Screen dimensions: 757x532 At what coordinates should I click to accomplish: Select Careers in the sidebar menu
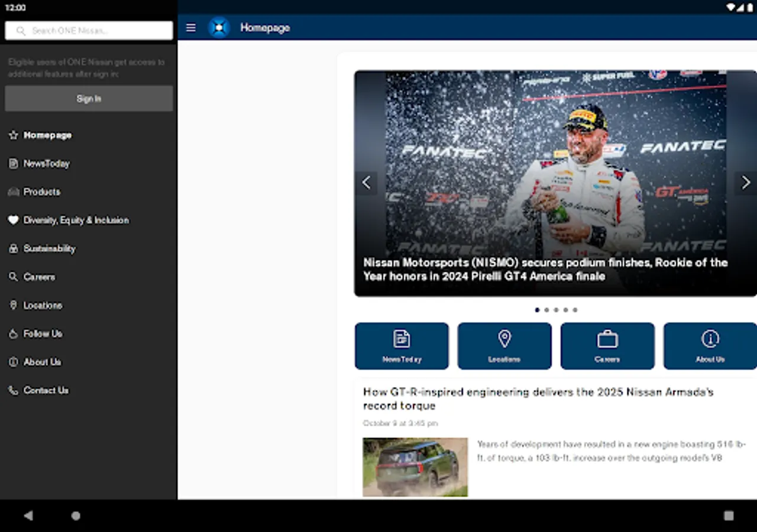click(89, 277)
